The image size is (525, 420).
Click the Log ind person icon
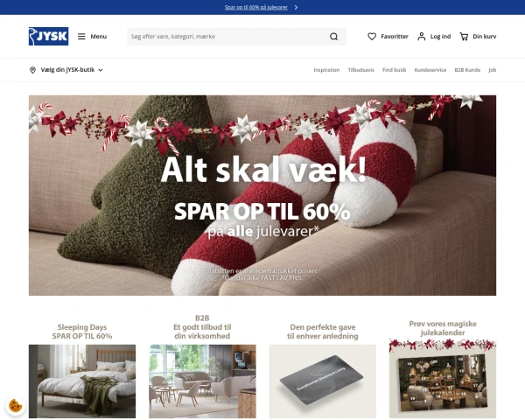pos(422,36)
